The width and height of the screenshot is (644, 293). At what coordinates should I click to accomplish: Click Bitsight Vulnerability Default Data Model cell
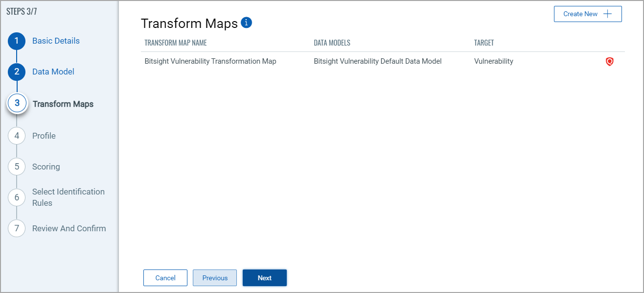coord(378,61)
